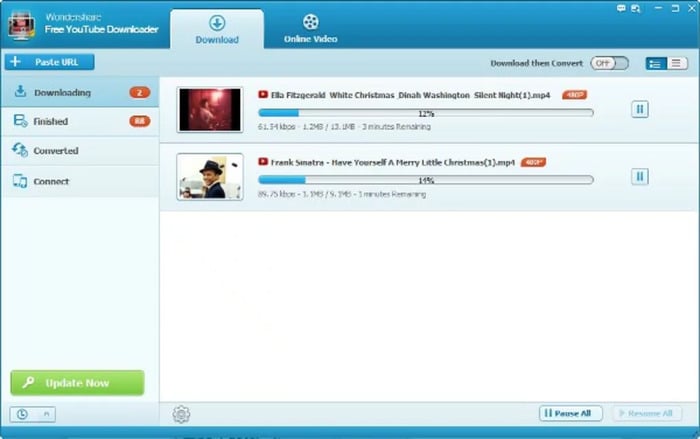The height and width of the screenshot is (439, 700).
Task: Open the Connect section
Action: [x=80, y=181]
